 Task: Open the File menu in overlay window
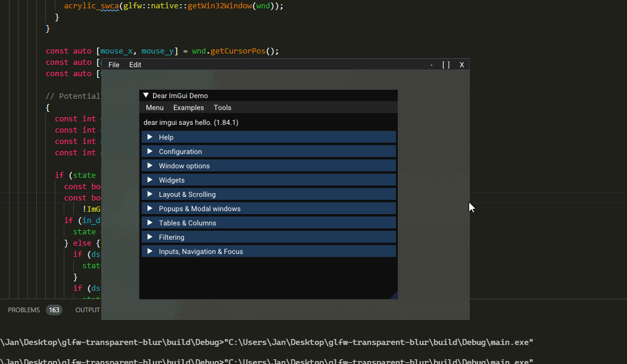tap(114, 65)
